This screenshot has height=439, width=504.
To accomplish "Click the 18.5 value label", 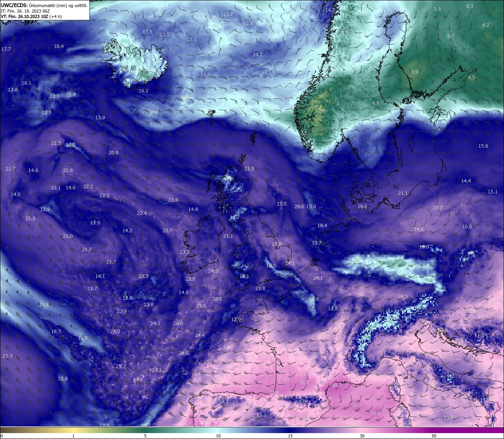I will pyautogui.click(x=56, y=332).
